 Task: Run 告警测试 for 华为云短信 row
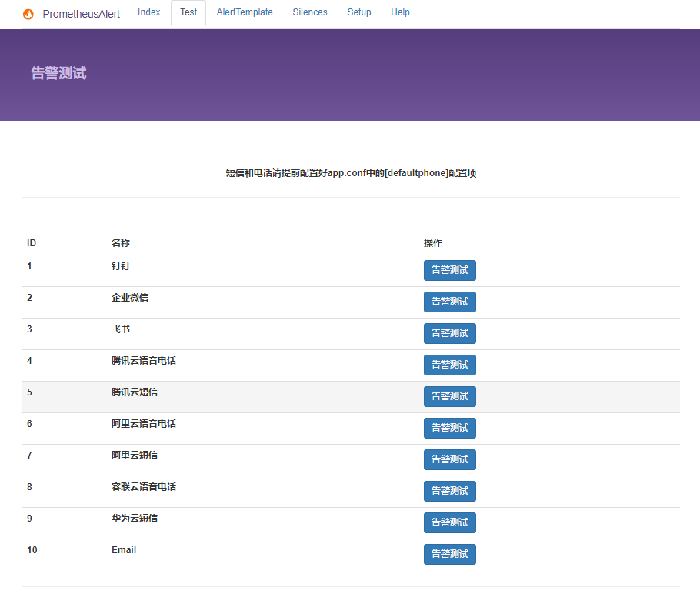[x=449, y=522]
